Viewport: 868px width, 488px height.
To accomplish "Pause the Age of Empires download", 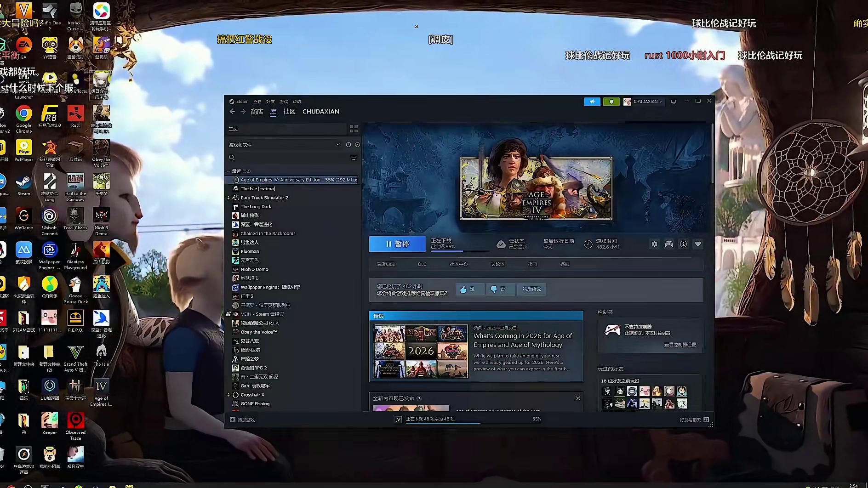I will point(397,244).
